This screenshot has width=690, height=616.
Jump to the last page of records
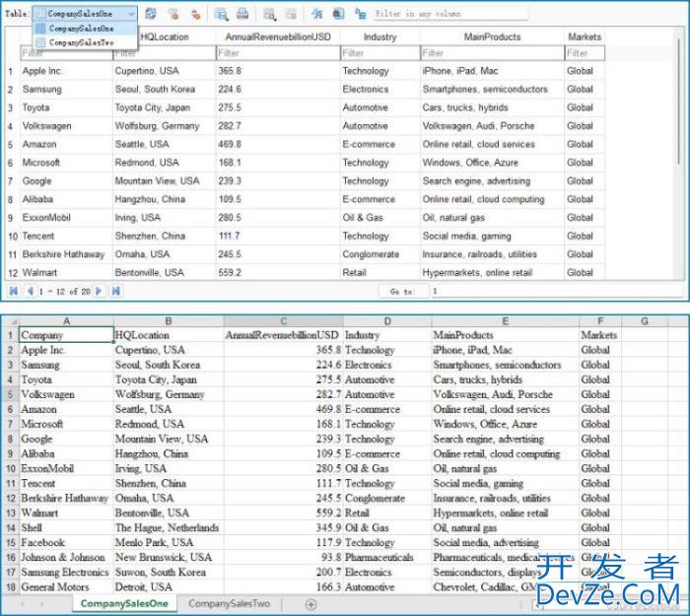115,291
